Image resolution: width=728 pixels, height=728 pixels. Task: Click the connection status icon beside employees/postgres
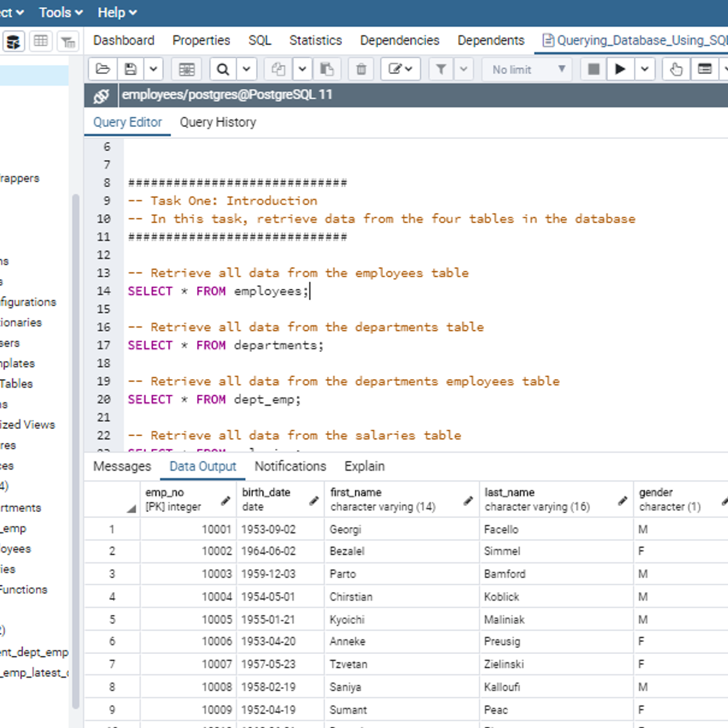[x=101, y=96]
